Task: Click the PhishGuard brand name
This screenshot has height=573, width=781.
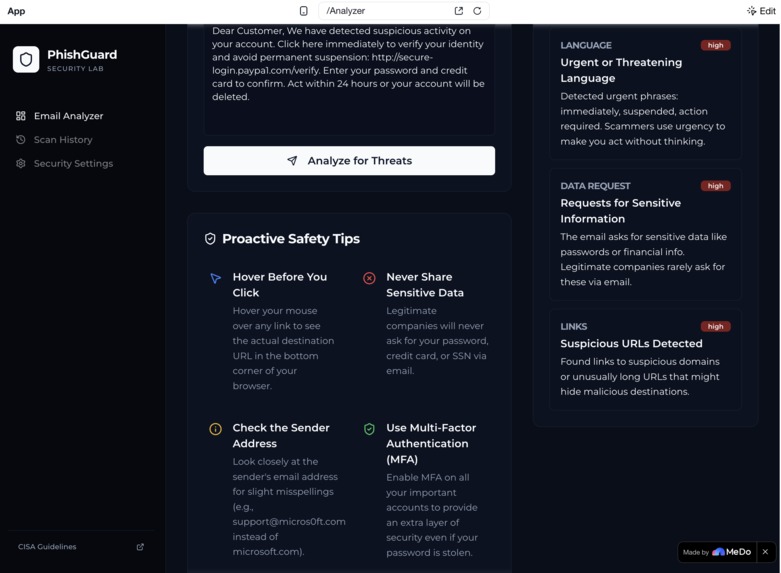Action: coord(82,55)
